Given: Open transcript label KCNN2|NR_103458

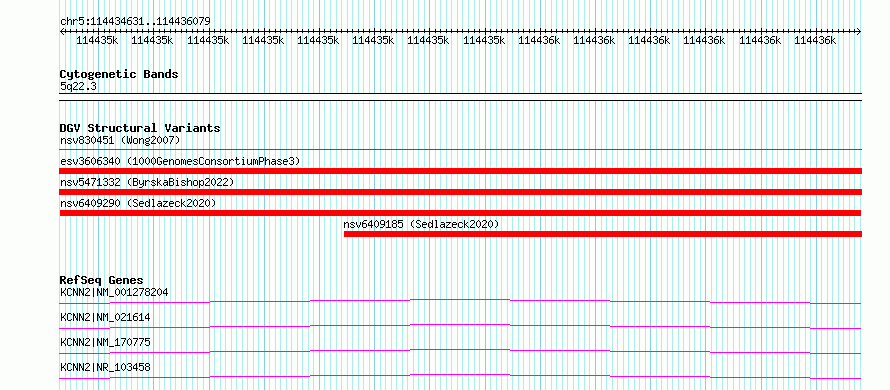Looking at the screenshot, I should click(x=105, y=367).
